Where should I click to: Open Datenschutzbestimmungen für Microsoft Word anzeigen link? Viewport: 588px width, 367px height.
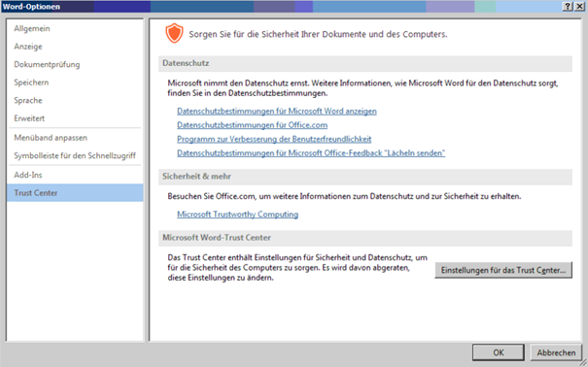(277, 112)
